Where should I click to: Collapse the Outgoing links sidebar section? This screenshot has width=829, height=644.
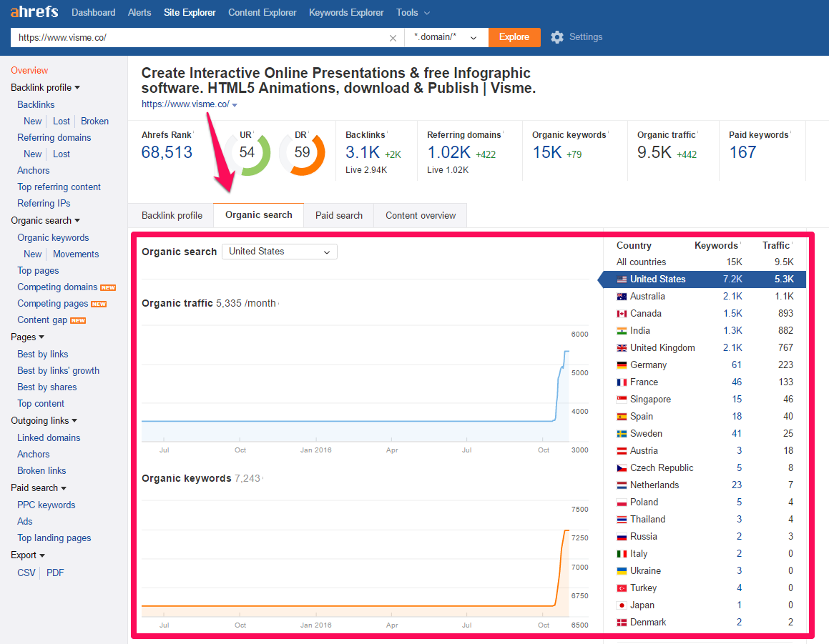(x=44, y=420)
